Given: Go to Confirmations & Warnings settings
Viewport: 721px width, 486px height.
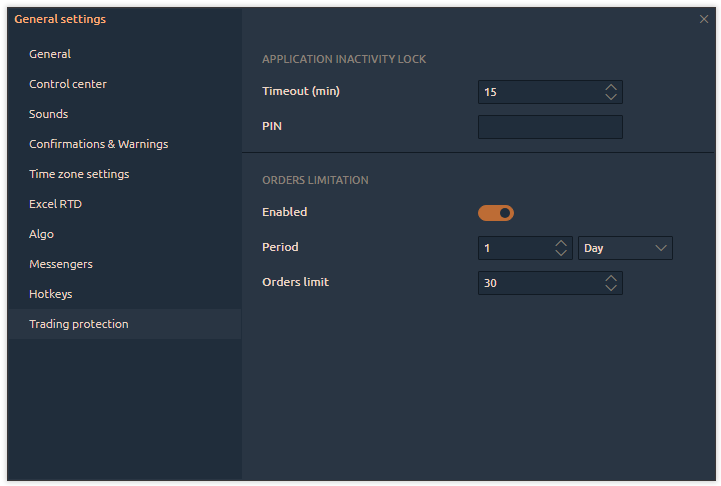Looking at the screenshot, I should click(x=98, y=144).
